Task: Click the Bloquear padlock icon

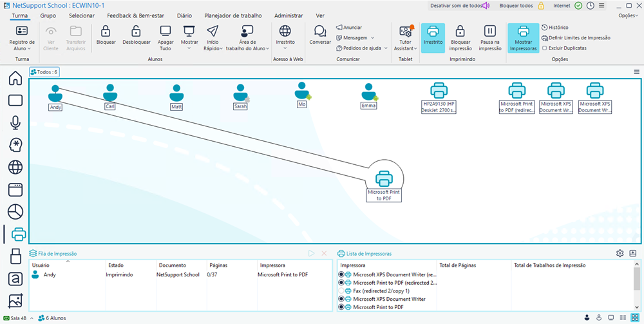Action: point(106,31)
